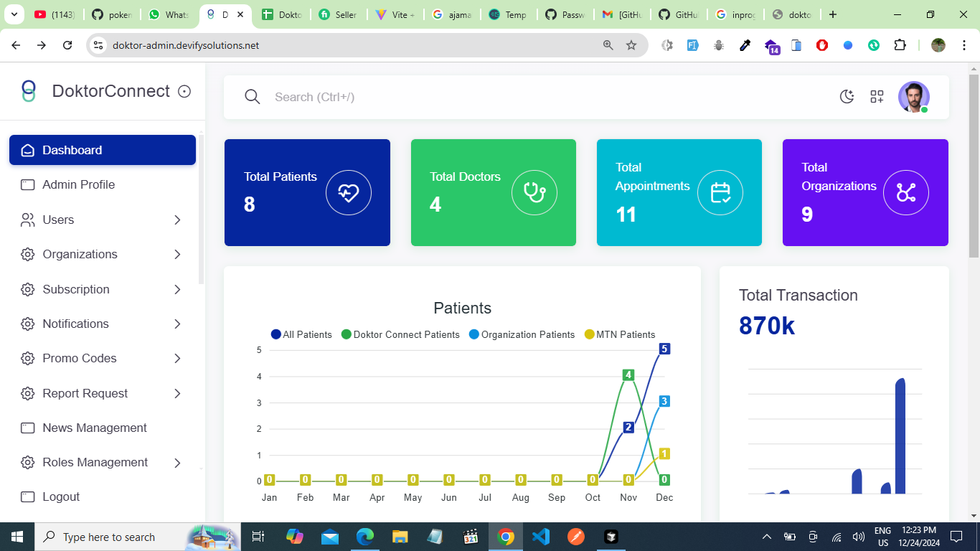Expand the Promo Codes submenu chevron
Screen dimensions: 980x551
click(177, 358)
